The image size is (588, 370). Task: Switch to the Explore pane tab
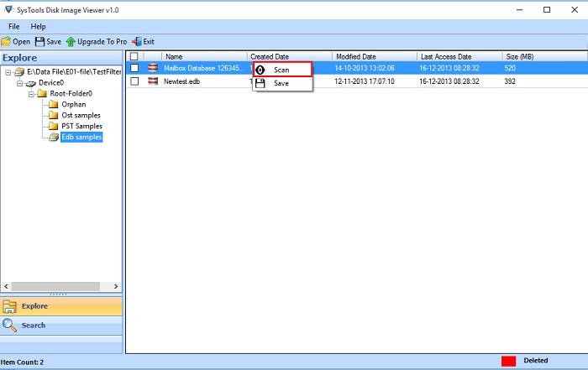61,306
